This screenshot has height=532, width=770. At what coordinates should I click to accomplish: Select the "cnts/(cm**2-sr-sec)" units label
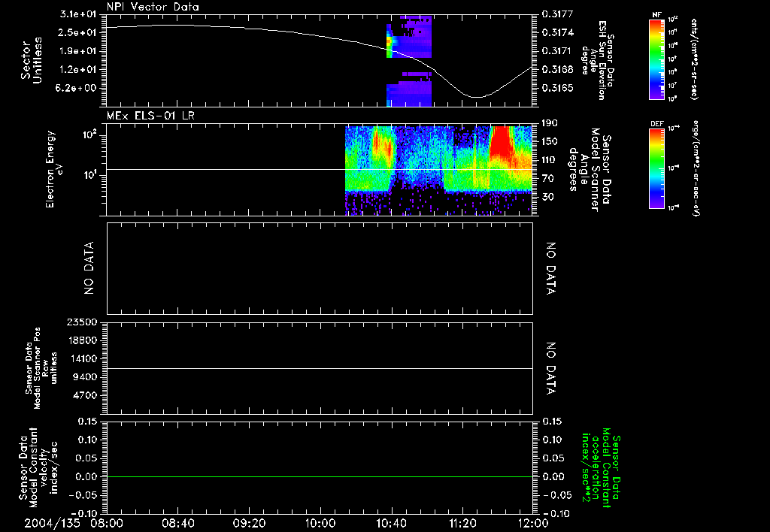point(694,59)
